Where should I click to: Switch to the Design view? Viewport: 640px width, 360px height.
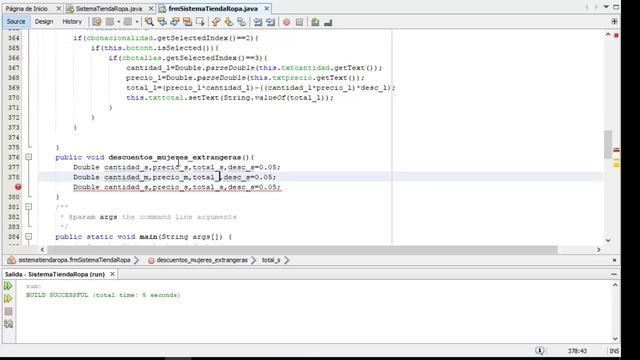(44, 22)
